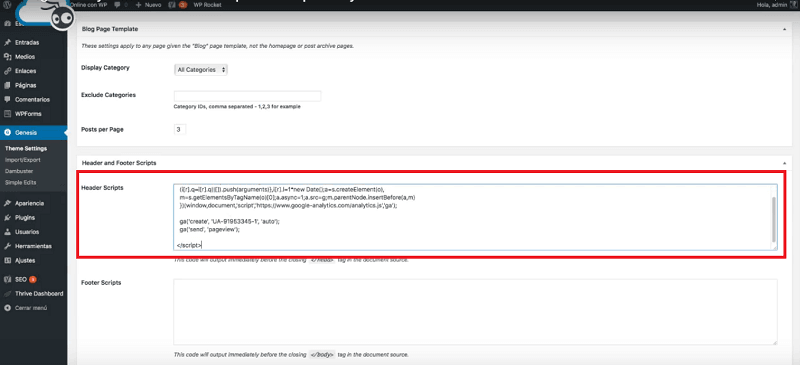Open the Display Category dropdown

click(x=201, y=69)
